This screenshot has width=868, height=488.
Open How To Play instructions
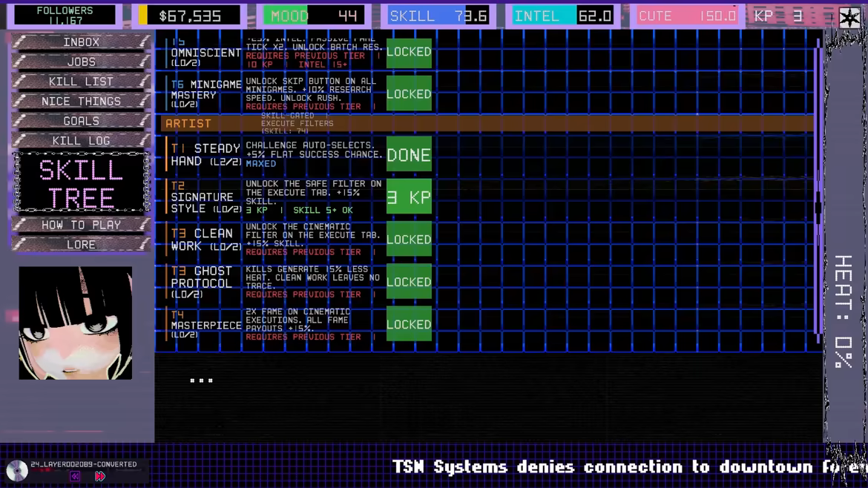[82, 225]
